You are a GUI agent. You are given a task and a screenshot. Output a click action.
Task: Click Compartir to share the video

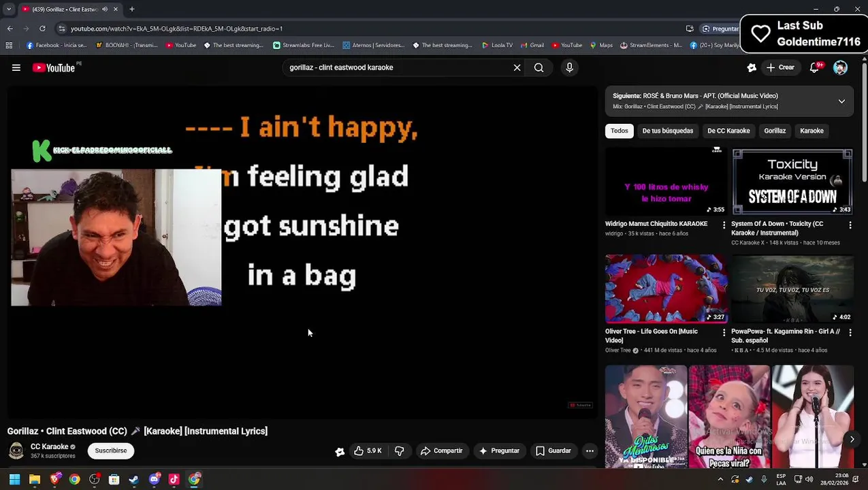[442, 451]
